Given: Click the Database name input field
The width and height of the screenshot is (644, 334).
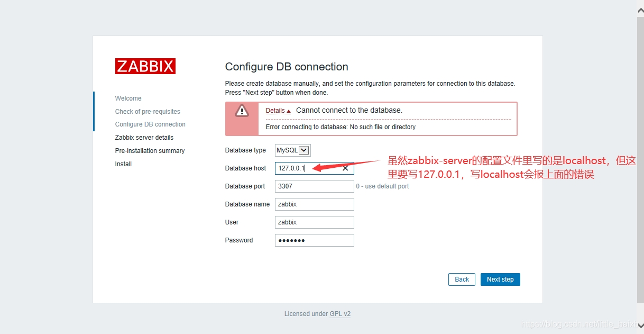Looking at the screenshot, I should 314,204.
